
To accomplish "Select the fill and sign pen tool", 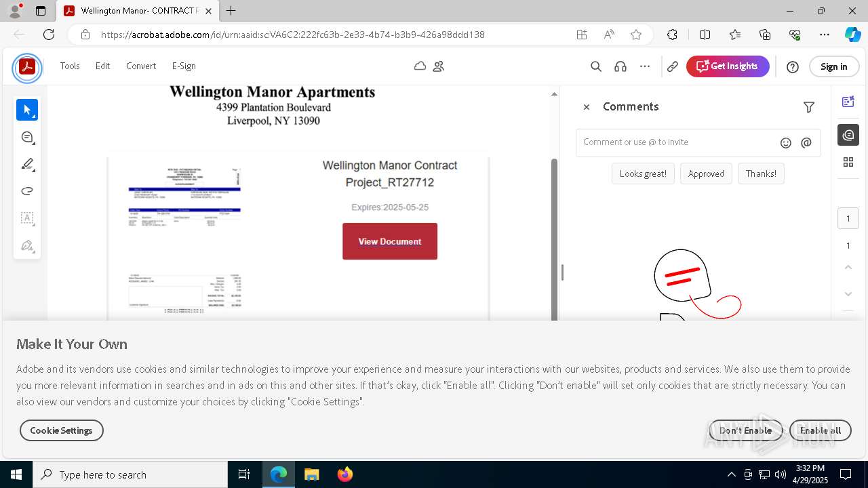I will click(x=27, y=245).
